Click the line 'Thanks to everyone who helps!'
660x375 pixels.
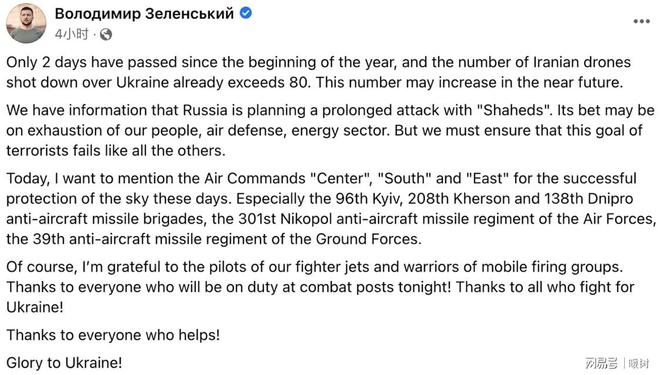[113, 335]
